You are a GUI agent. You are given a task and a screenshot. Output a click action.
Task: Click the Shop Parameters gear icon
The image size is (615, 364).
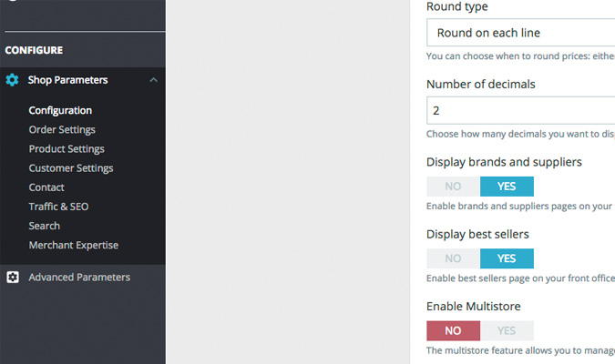[x=12, y=80]
